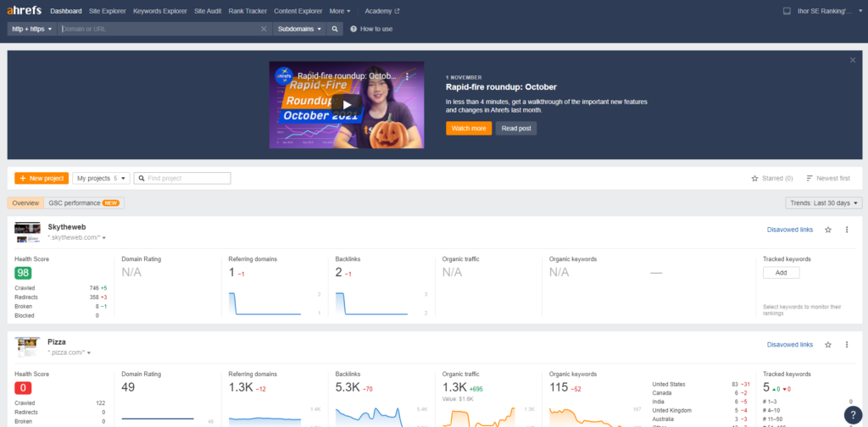Image resolution: width=868 pixels, height=427 pixels.
Task: Click Pizza Tracked keywords value 5
Action: coord(766,387)
